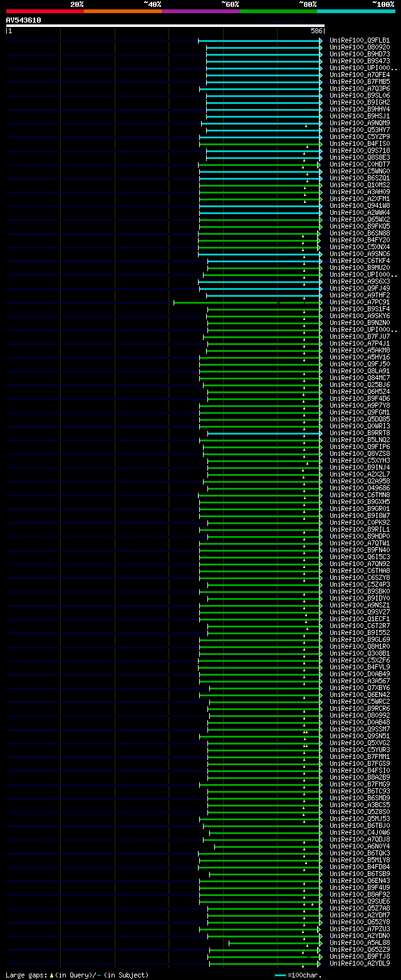Open the UniRef100_B9GL69 hit
Screen dimensions: 401x980
pyautogui.click(x=360, y=639)
